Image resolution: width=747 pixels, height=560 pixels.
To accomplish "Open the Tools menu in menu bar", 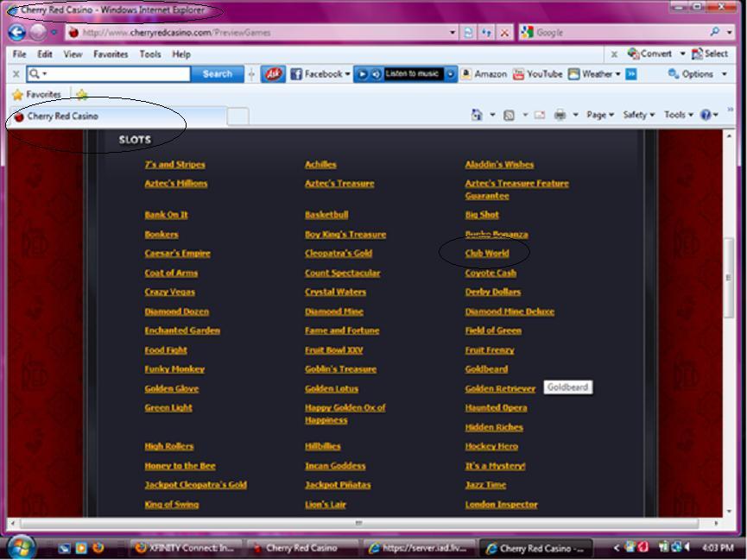I will [x=150, y=53].
